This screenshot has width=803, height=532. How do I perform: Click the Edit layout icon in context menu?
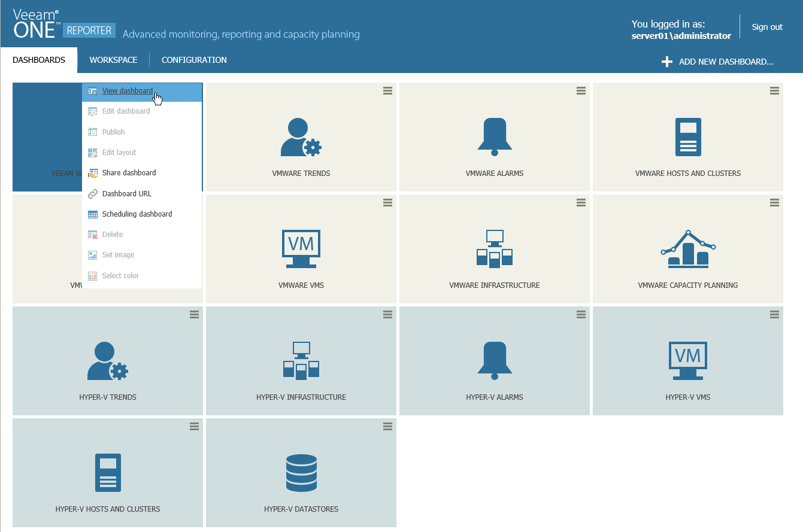pos(92,153)
